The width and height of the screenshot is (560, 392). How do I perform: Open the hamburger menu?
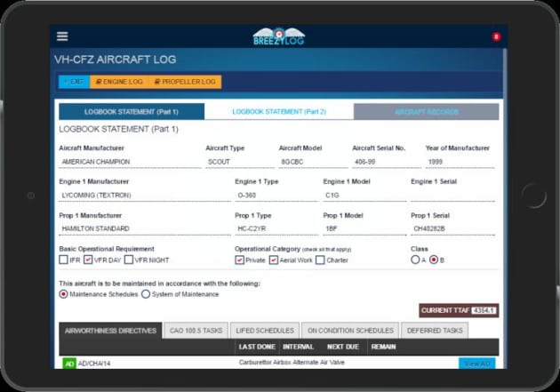pos(62,36)
